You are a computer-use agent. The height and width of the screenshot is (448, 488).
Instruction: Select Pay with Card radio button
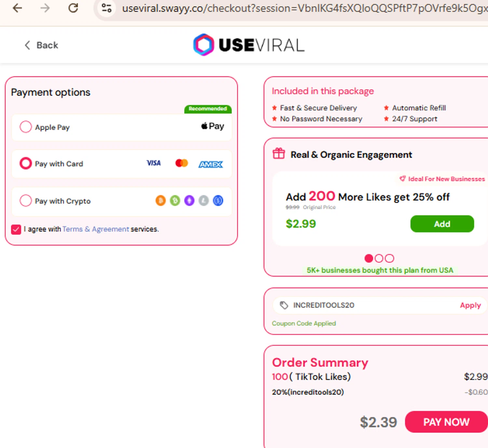point(26,163)
